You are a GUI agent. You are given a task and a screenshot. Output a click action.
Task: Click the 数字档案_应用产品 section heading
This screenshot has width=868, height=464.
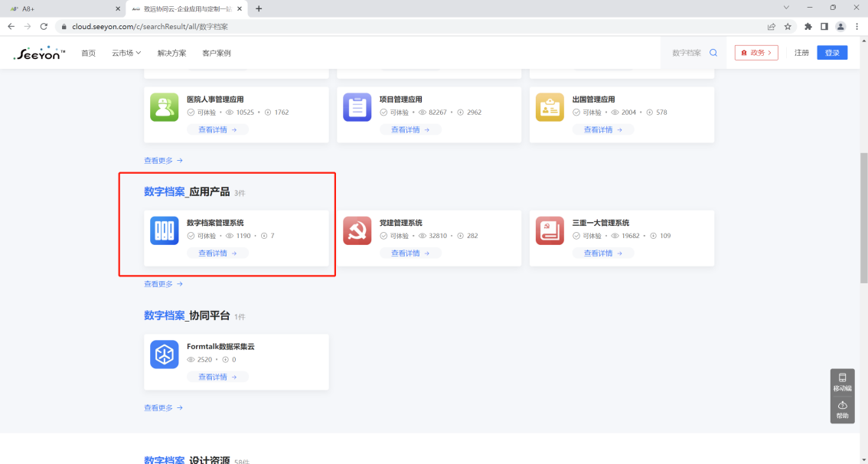click(187, 191)
